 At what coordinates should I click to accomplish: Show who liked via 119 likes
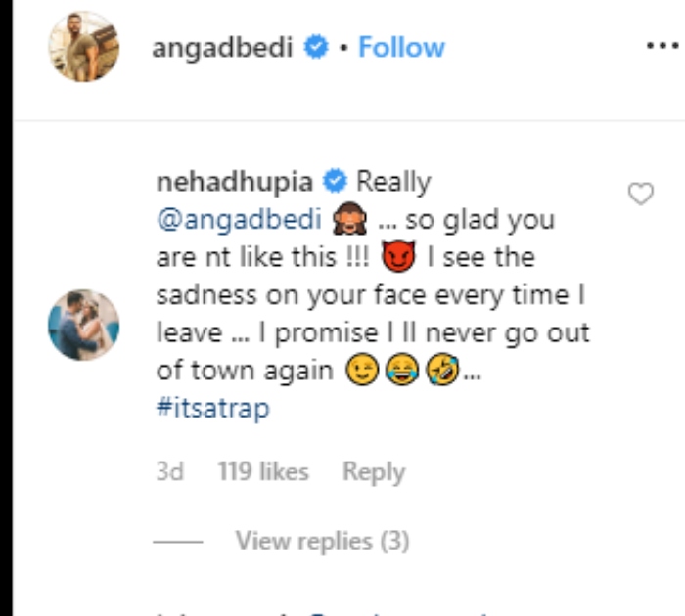tap(262, 472)
